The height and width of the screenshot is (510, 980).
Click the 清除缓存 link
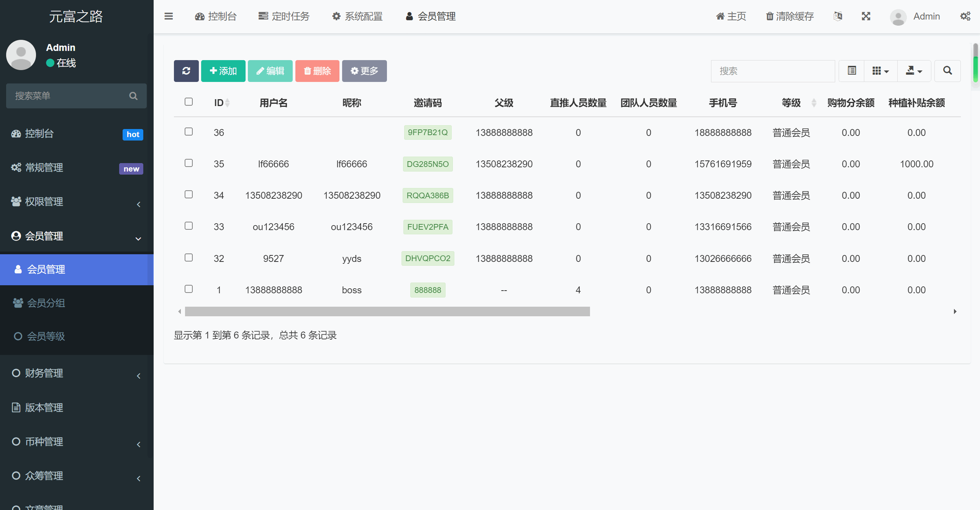(x=790, y=16)
